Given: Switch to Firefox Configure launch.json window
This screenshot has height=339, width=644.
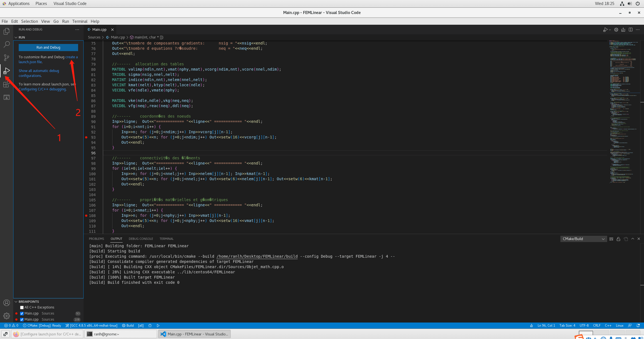Looking at the screenshot, I should point(47,334).
